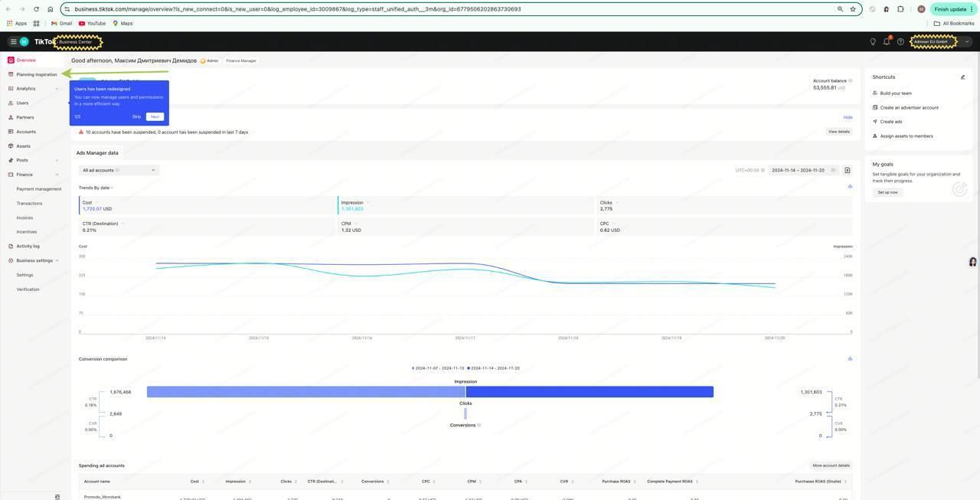Click the Build your team shortcut
980x500 pixels.
click(896, 93)
